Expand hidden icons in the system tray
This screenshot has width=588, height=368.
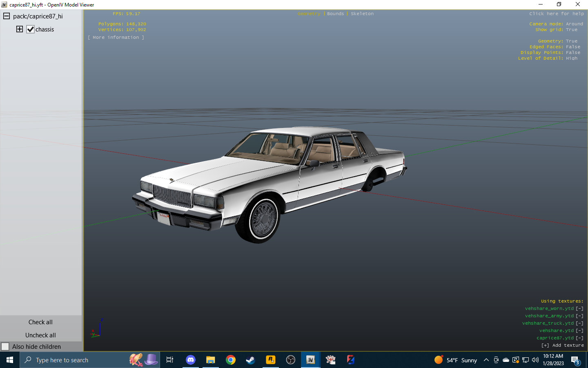coord(486,360)
